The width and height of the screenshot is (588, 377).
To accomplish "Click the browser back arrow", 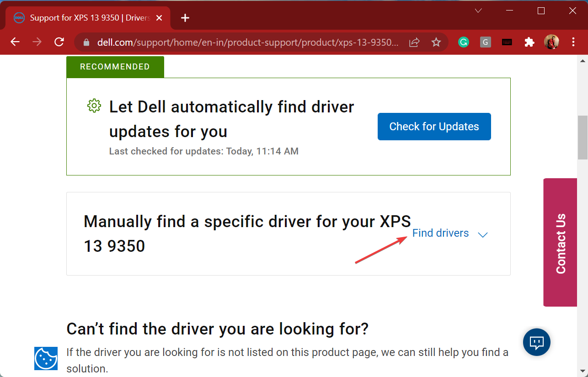I will tap(15, 42).
